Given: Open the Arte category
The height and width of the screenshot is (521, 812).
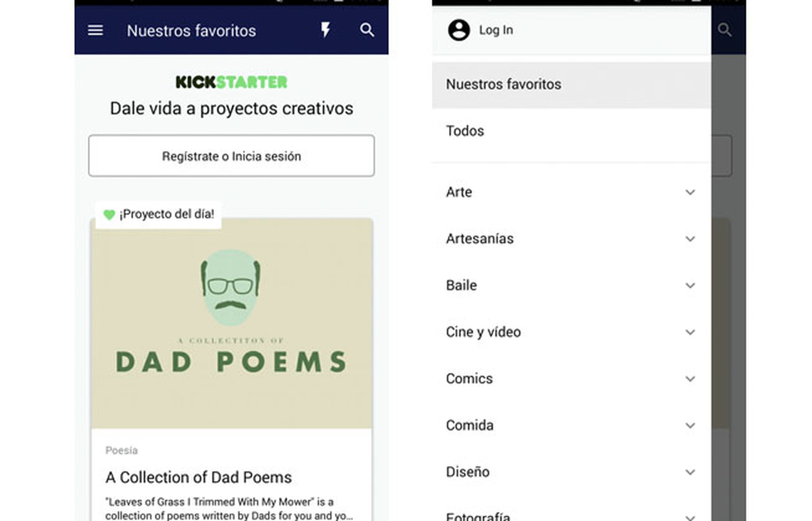Looking at the screenshot, I should tap(571, 192).
